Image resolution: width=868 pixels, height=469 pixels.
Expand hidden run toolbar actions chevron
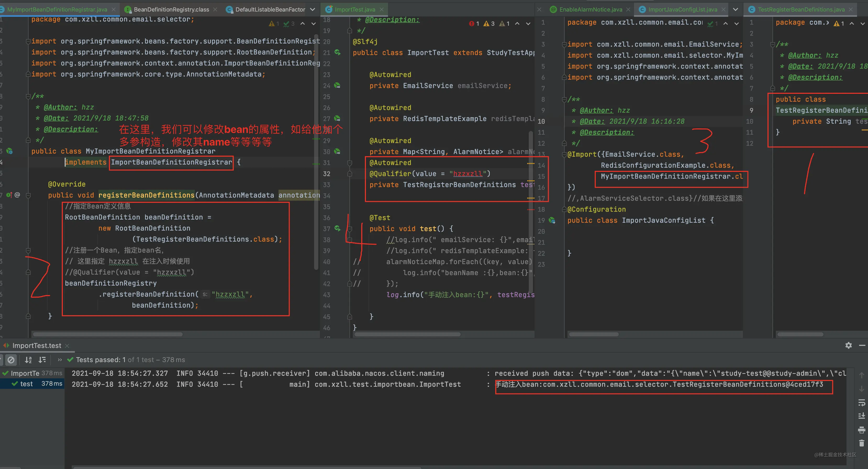[x=60, y=360]
